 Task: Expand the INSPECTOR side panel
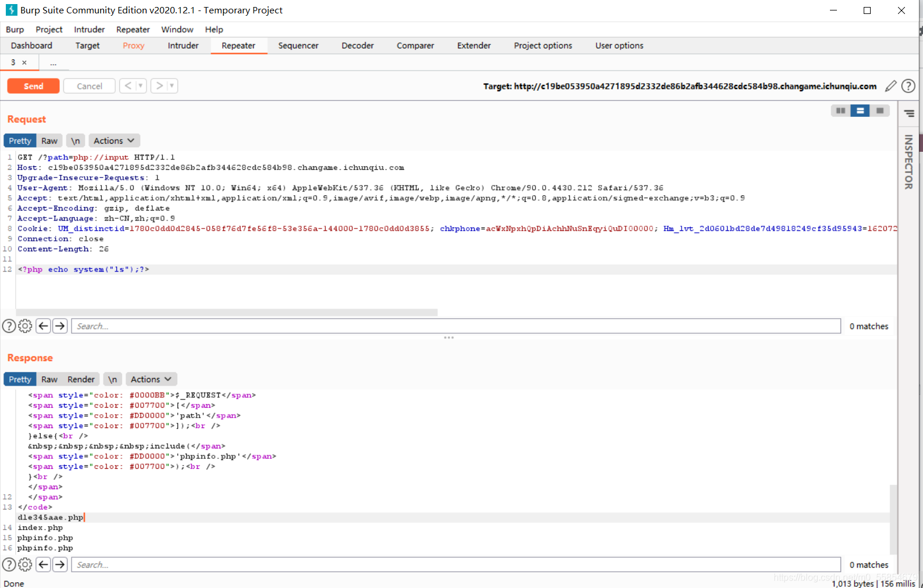pos(908,162)
